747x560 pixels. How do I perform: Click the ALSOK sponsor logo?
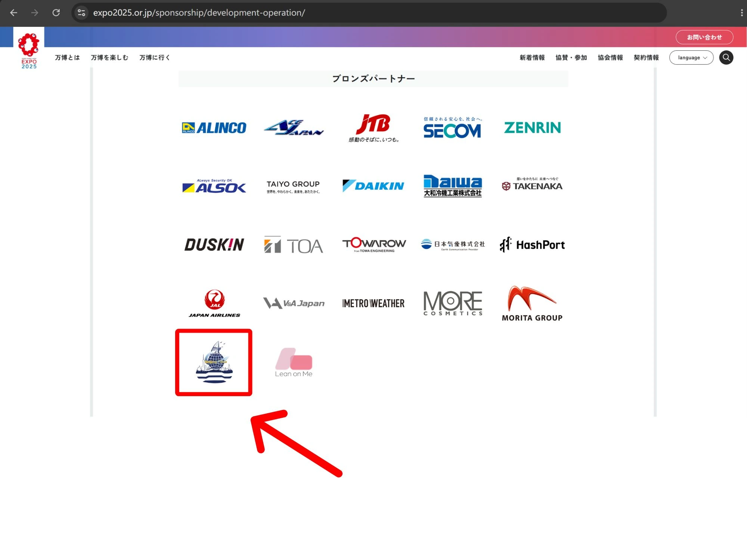(x=214, y=186)
